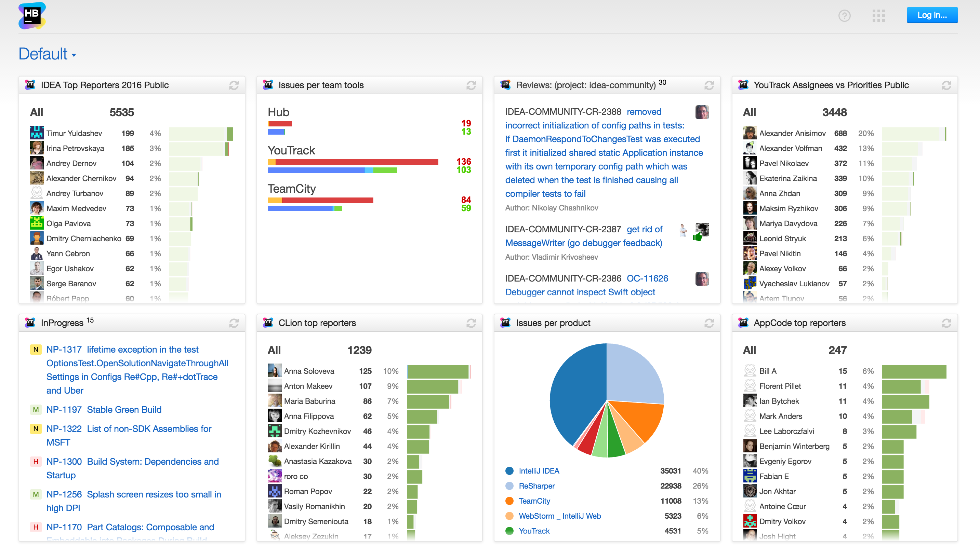Click ReSharper legend link
The width and height of the screenshot is (980, 546).
[x=537, y=486]
